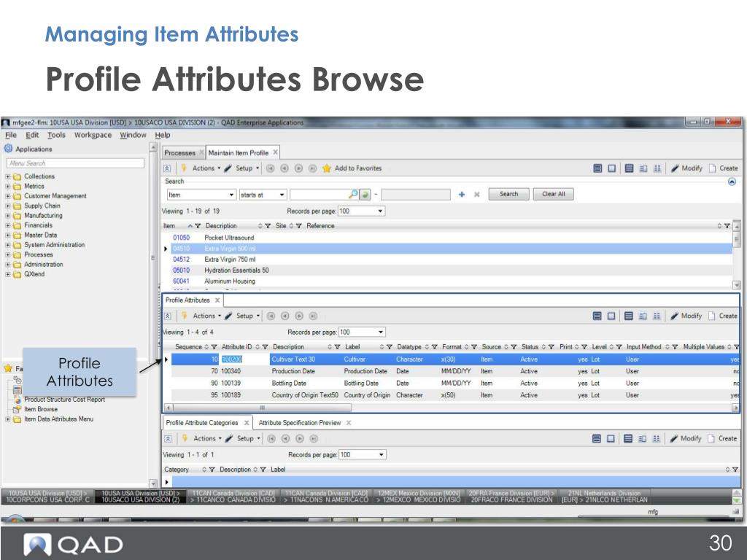Expand the Supply Chain folder
Screen dimensions: 747x560
pyautogui.click(x=7, y=206)
